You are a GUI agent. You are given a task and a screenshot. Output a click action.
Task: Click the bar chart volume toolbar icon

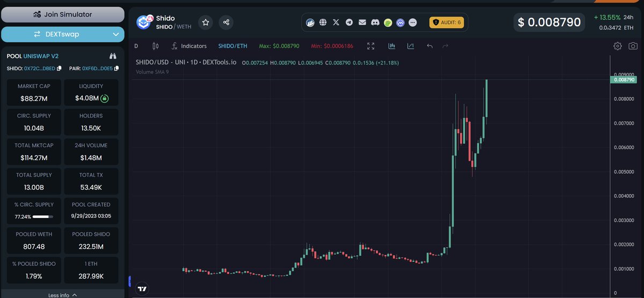tap(411, 46)
